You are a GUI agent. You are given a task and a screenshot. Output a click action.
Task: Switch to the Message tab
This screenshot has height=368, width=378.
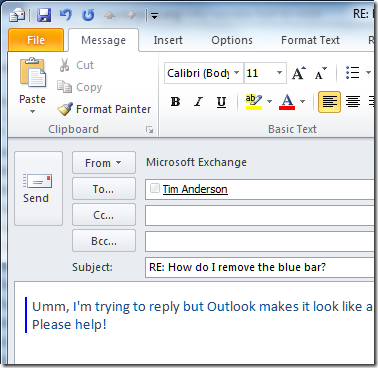tap(103, 40)
